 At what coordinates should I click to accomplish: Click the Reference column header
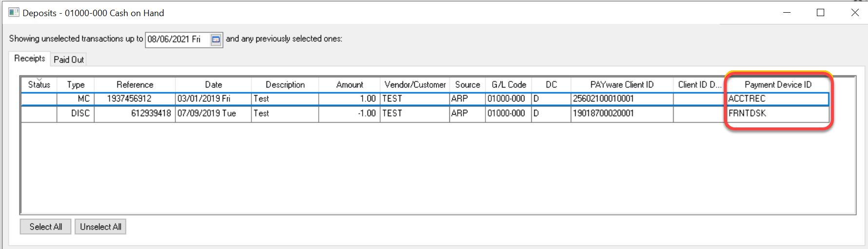(x=135, y=84)
